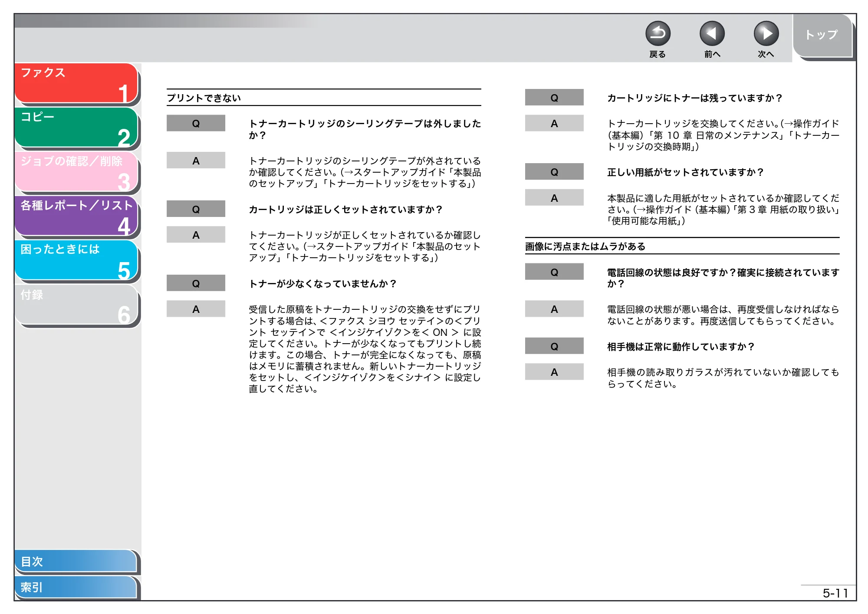Click question トナーが少なくなっていませんか？
This screenshot has height=614, width=868.
[322, 284]
